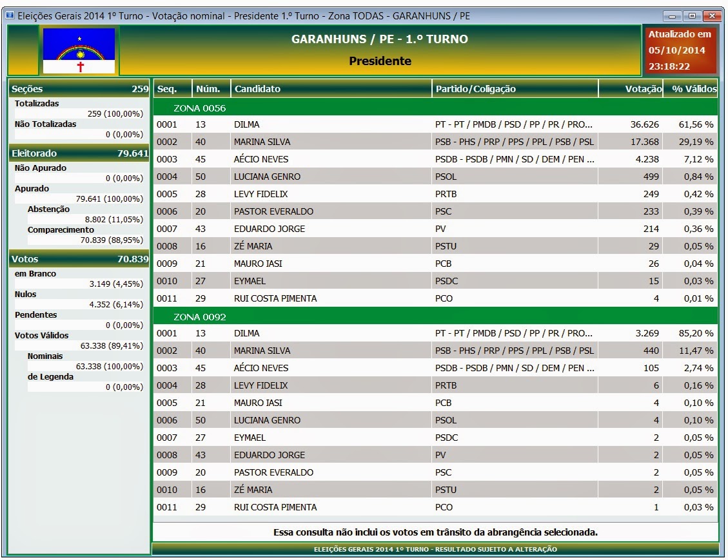Select LEVY FIDELIX row with 0,16 %
Screen dimensions: 728x560
click(x=435, y=385)
